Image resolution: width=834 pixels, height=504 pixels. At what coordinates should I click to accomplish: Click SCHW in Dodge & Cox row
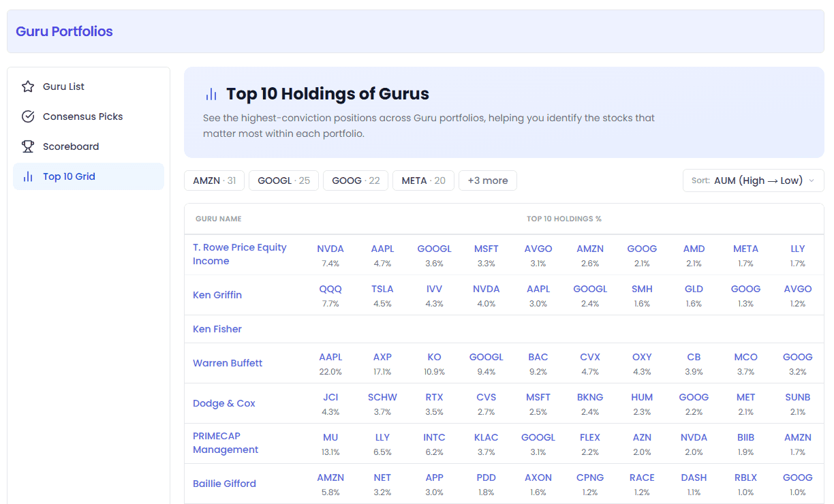point(382,397)
